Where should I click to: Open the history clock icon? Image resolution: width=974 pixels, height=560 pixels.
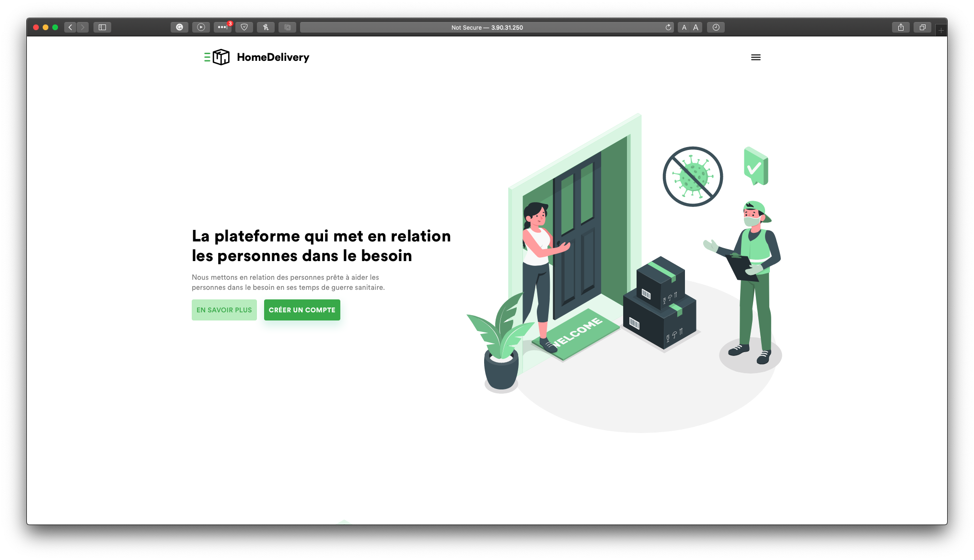(716, 27)
